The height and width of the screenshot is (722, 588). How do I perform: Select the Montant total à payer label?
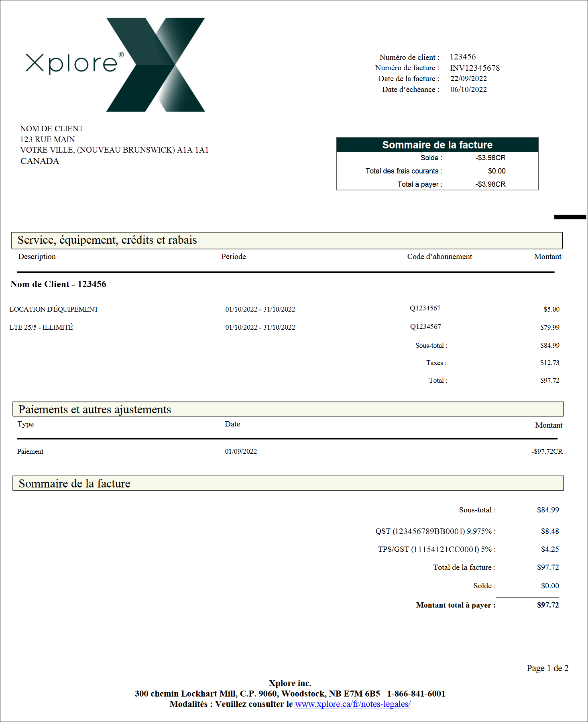coord(456,605)
